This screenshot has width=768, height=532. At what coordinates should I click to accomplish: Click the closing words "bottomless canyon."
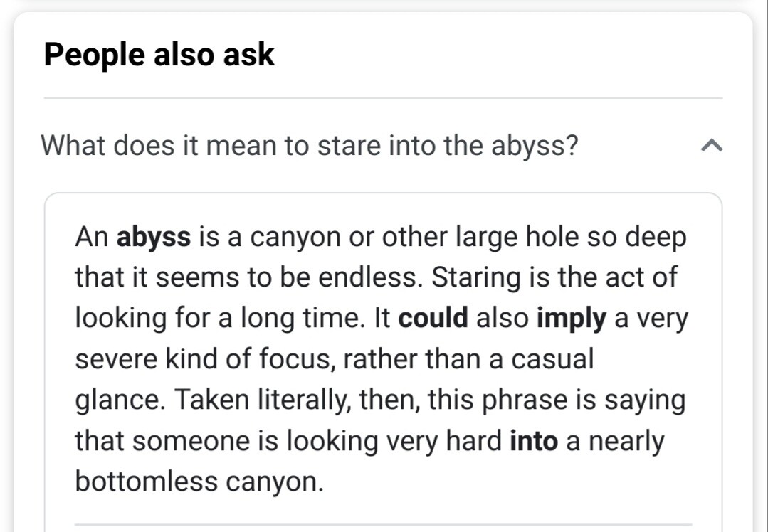pyautogui.click(x=199, y=482)
